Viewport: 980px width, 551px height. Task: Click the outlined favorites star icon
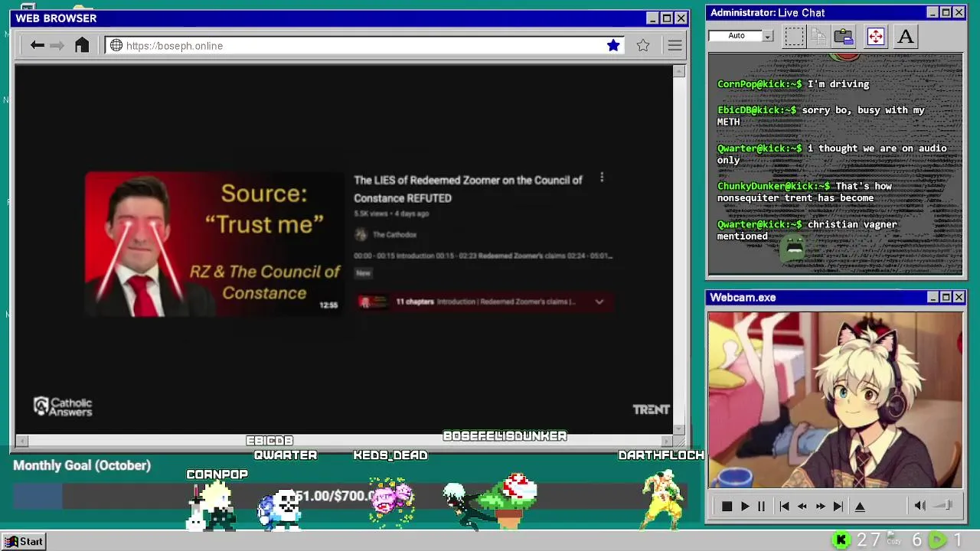(x=643, y=46)
